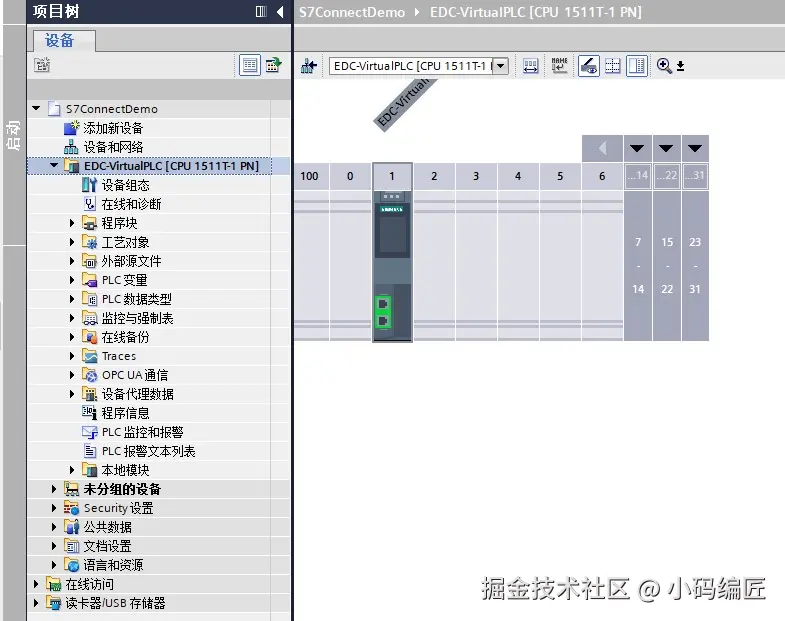Toggle the overview table view button

pyautogui.click(x=250, y=65)
